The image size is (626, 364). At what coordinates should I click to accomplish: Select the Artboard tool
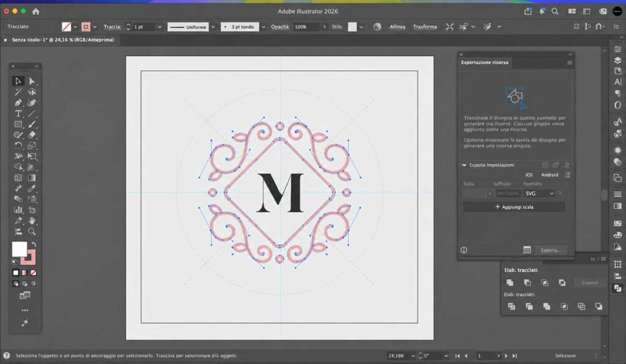point(32,209)
